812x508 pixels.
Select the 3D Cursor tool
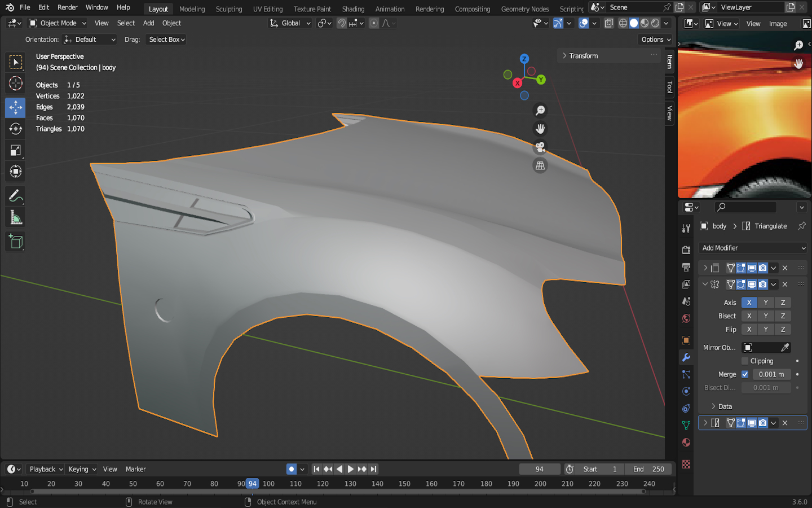click(15, 84)
